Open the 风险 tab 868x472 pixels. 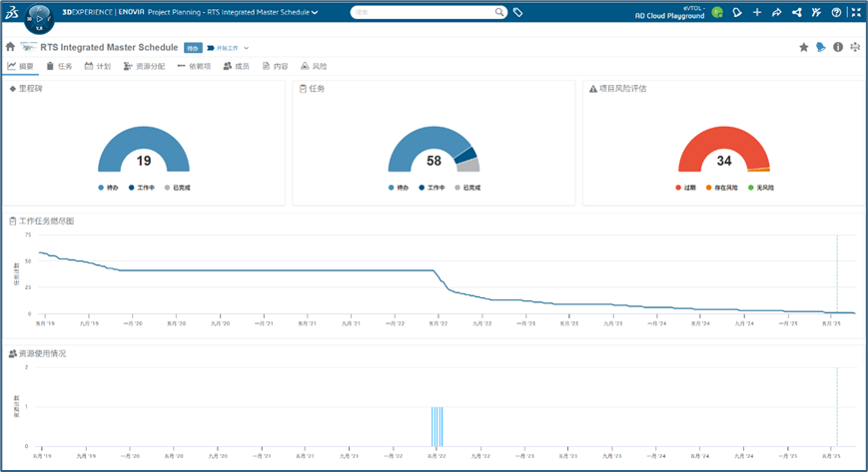click(x=314, y=67)
